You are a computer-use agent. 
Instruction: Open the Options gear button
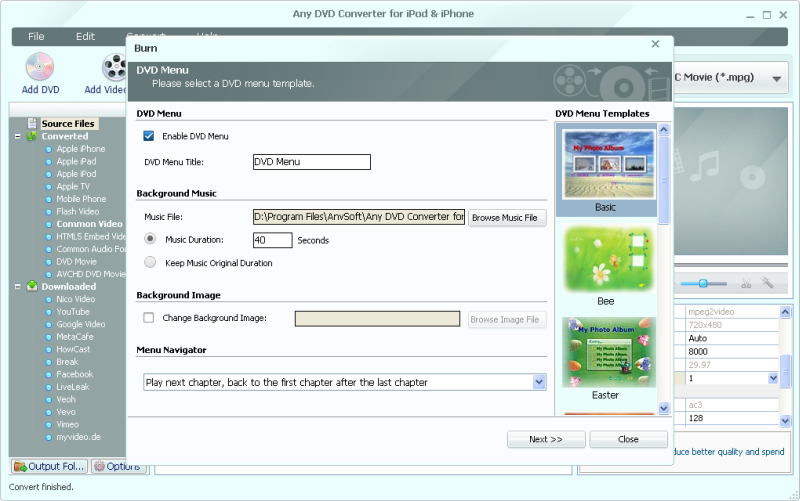(117, 466)
